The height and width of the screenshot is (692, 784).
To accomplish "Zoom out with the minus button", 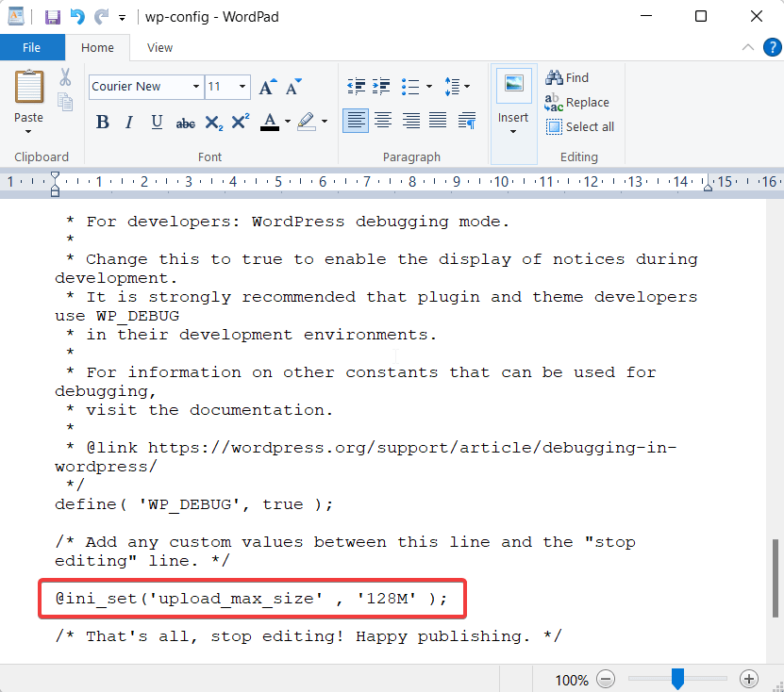I will 606,680.
